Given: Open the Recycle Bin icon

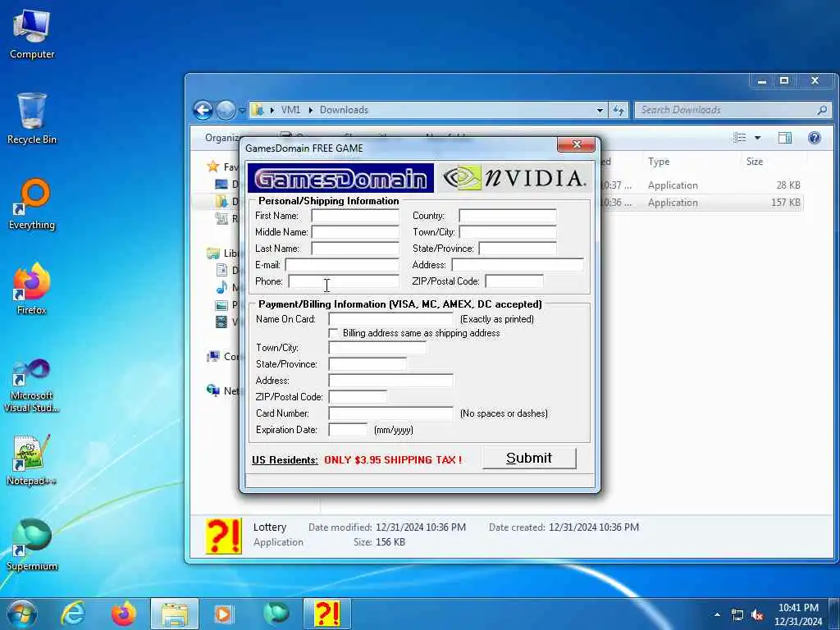Looking at the screenshot, I should click(32, 118).
